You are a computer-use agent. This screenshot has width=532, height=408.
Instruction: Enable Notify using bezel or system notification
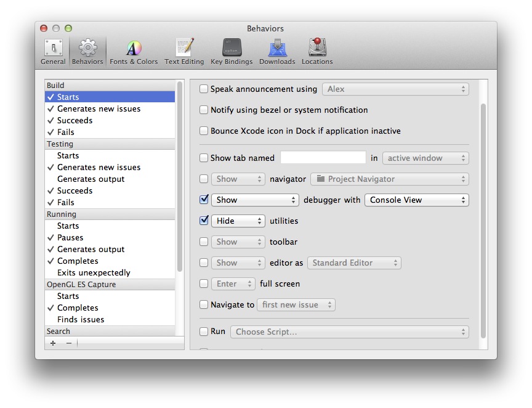click(x=204, y=110)
